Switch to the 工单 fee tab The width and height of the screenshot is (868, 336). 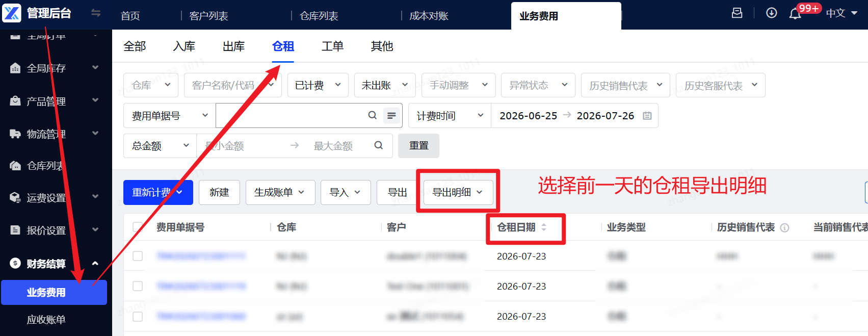coord(332,46)
